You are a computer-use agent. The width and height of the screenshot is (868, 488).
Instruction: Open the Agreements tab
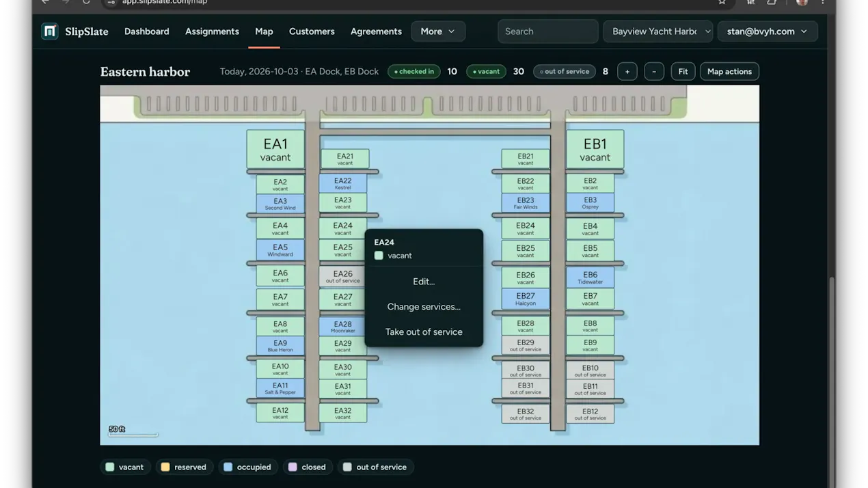click(x=376, y=31)
